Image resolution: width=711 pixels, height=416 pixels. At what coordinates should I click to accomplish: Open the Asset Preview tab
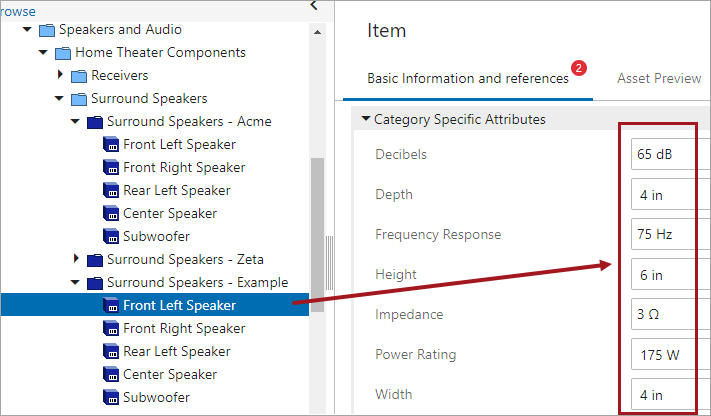(x=658, y=78)
